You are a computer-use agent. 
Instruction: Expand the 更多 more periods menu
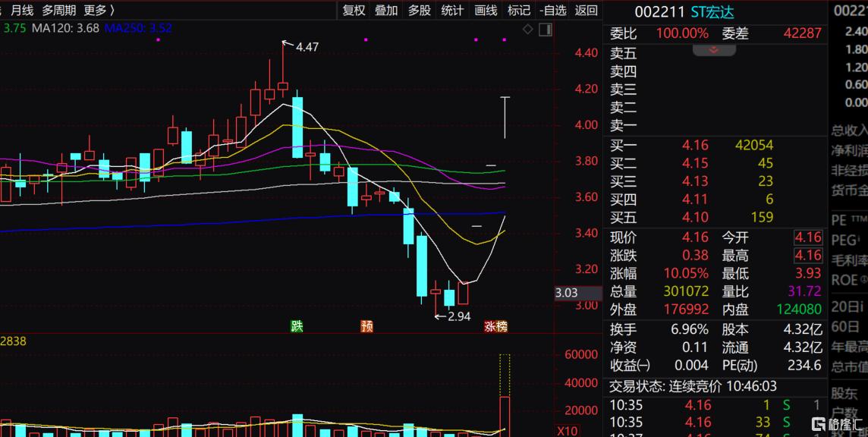(99, 10)
